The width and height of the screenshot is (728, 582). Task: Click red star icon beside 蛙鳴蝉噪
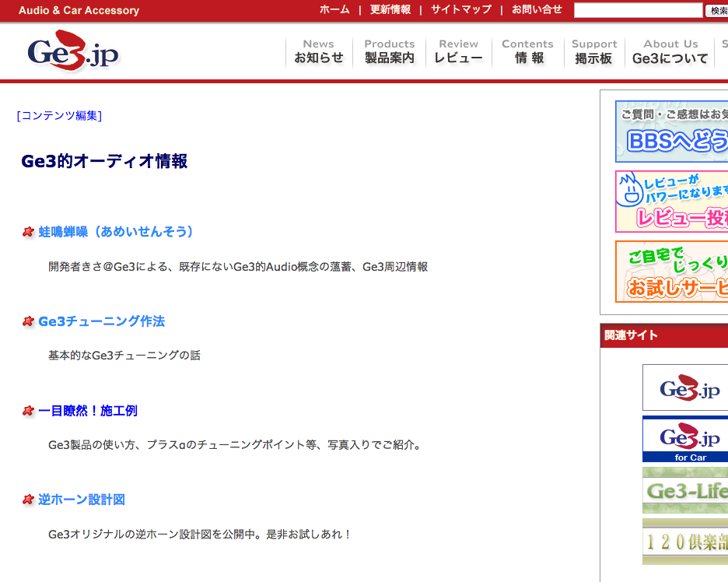tap(28, 231)
